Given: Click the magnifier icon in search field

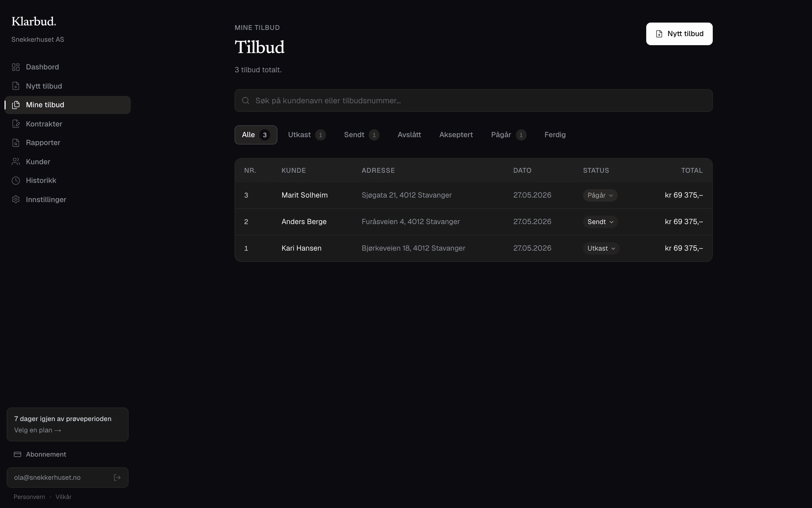Looking at the screenshot, I should (246, 100).
